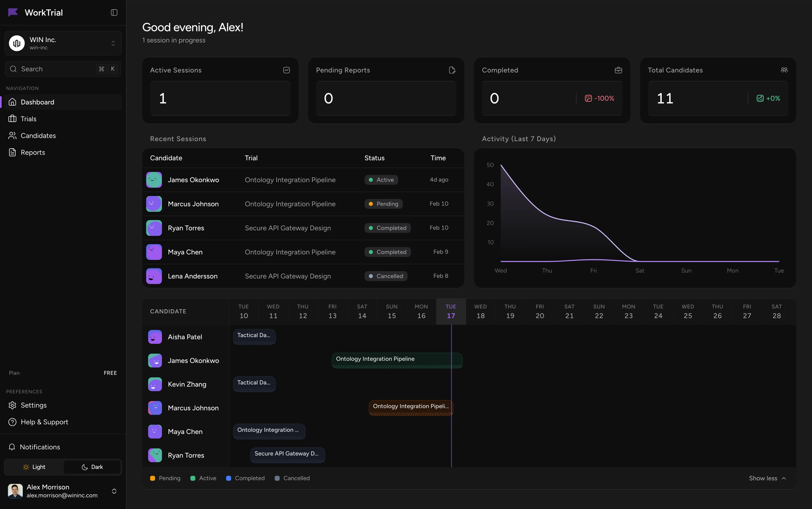Expand the Alex Morrison account menu
Screen dimensions: 812x509
click(63, 491)
